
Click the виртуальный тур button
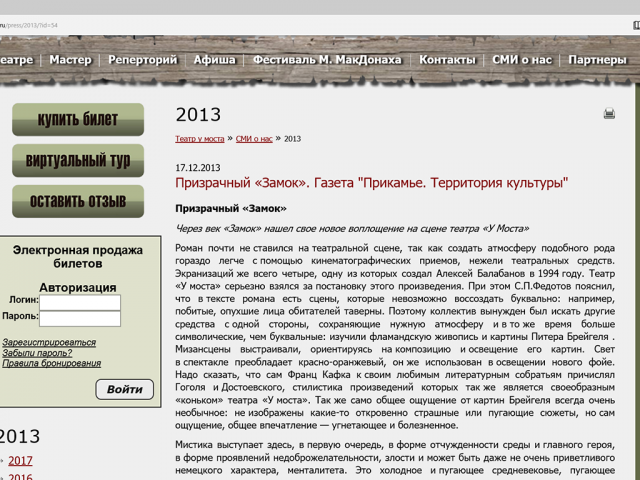pos(78,160)
